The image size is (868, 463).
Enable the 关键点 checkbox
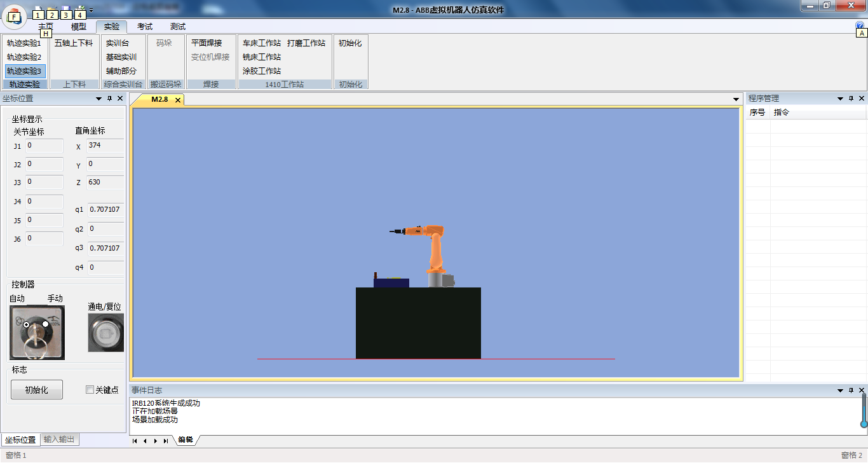(x=90, y=390)
